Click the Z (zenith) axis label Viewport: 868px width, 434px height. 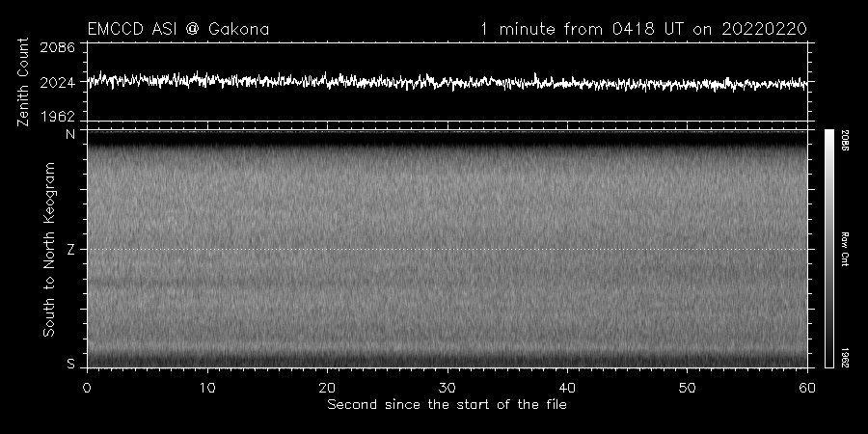(70, 250)
